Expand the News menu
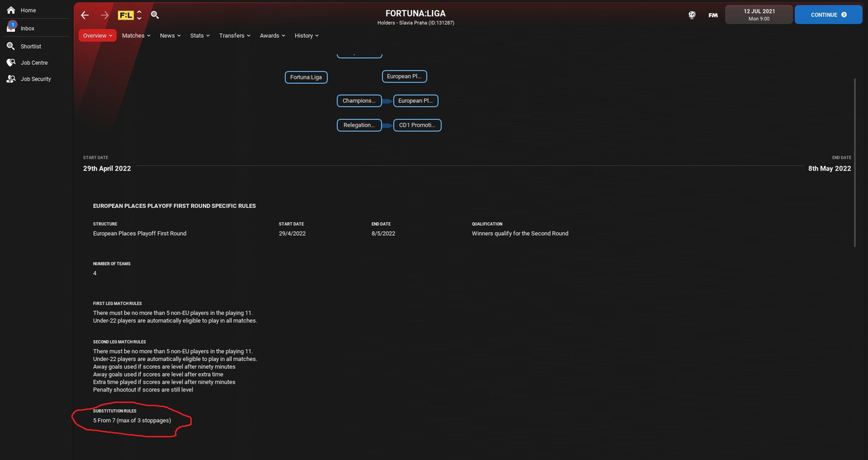 coord(170,35)
